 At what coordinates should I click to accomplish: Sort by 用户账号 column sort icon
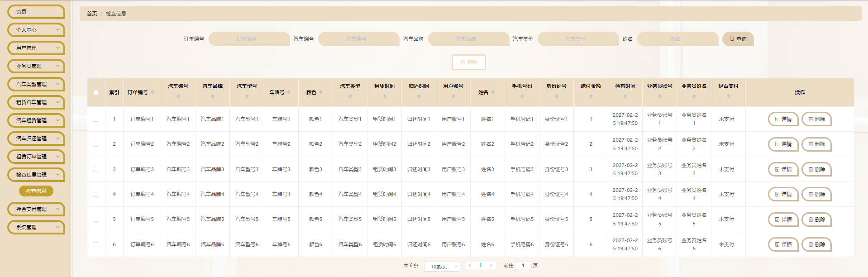pos(453,96)
